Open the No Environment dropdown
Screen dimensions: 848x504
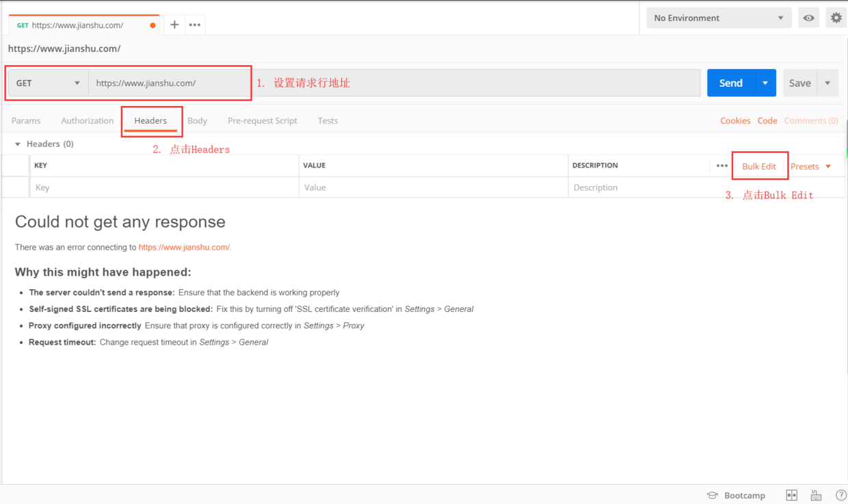click(719, 18)
